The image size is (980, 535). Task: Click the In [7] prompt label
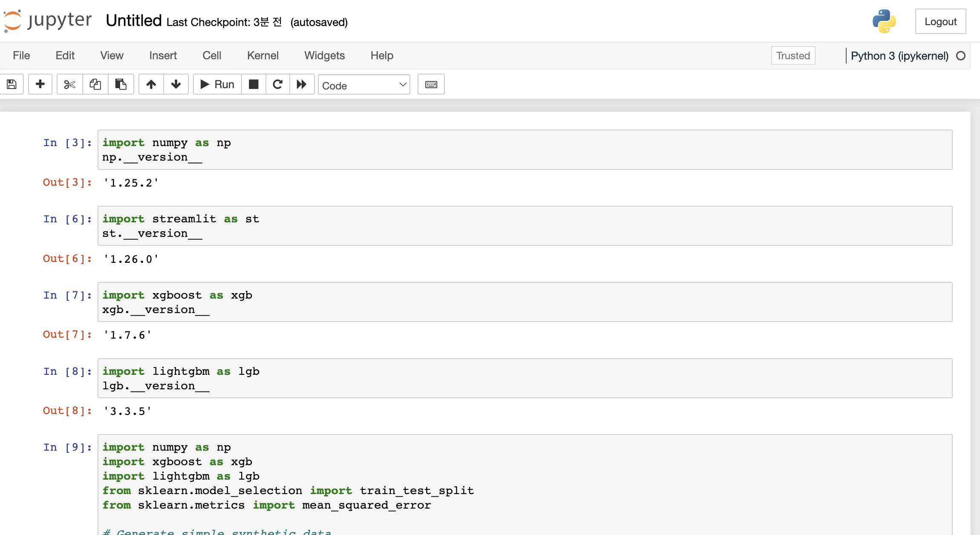68,295
